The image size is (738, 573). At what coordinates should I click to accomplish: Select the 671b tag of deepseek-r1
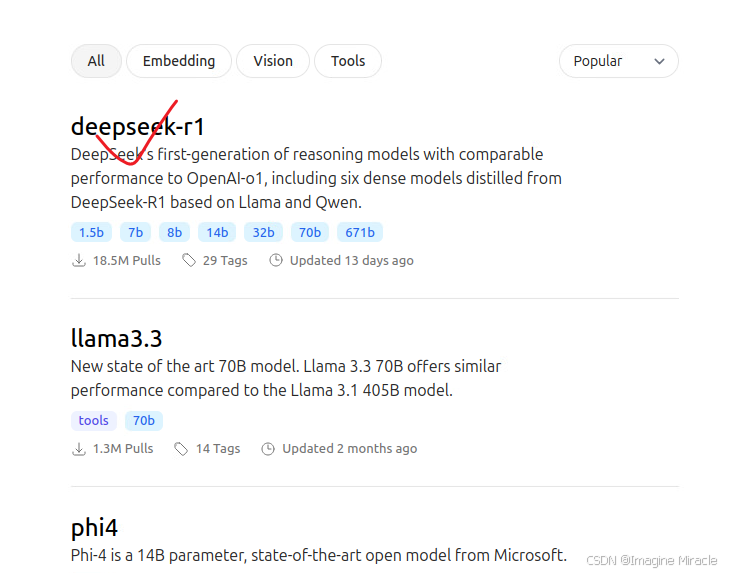pyautogui.click(x=360, y=232)
